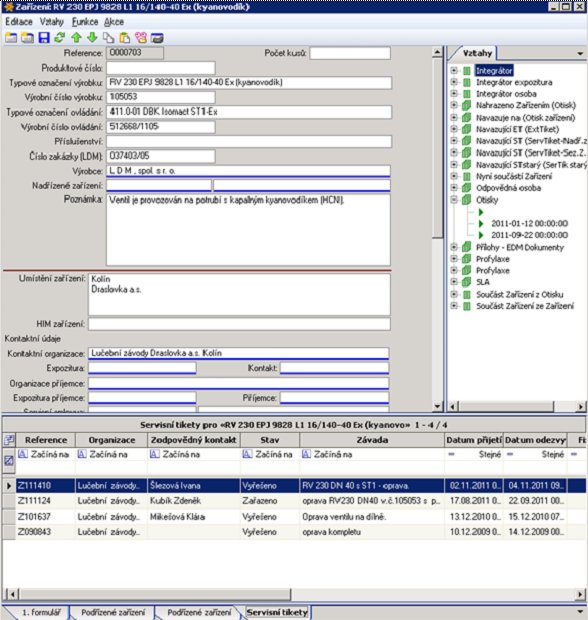The image size is (588, 620).
Task: Expand the SLA tree node
Action: tap(454, 282)
